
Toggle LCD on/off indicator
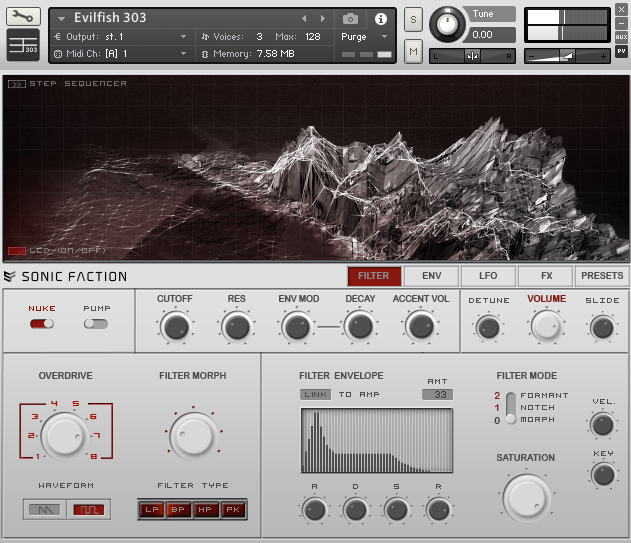(x=16, y=251)
